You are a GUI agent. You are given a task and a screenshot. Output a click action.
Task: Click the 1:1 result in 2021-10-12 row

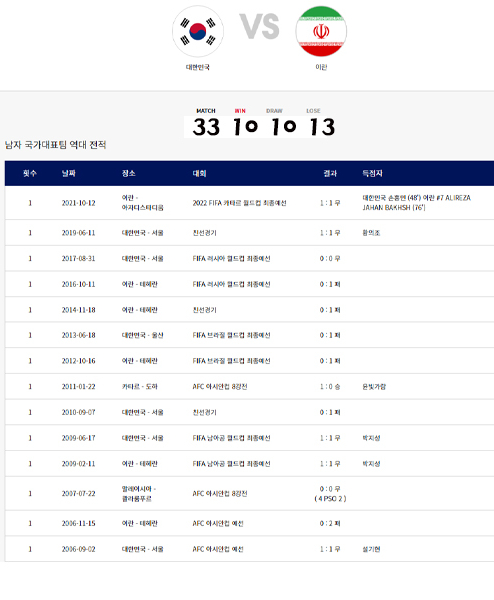coord(330,203)
